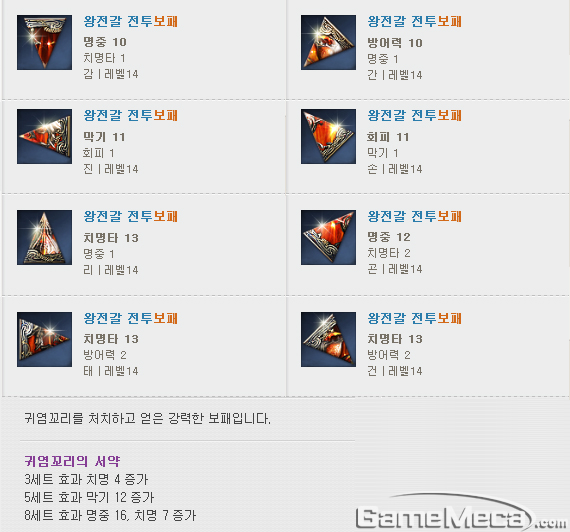
Task: Click the 진 talisman icon with 막기 11
Action: point(44,136)
